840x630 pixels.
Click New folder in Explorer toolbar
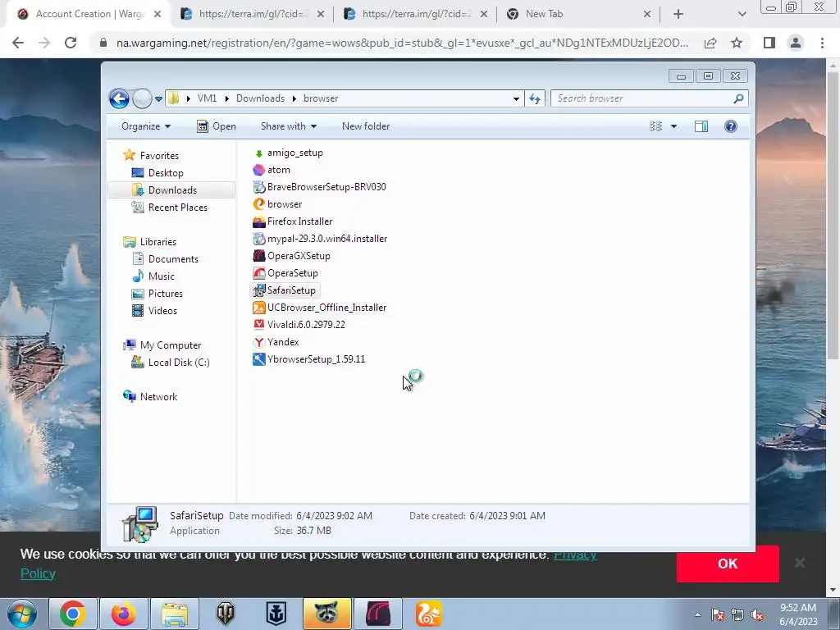(x=366, y=126)
